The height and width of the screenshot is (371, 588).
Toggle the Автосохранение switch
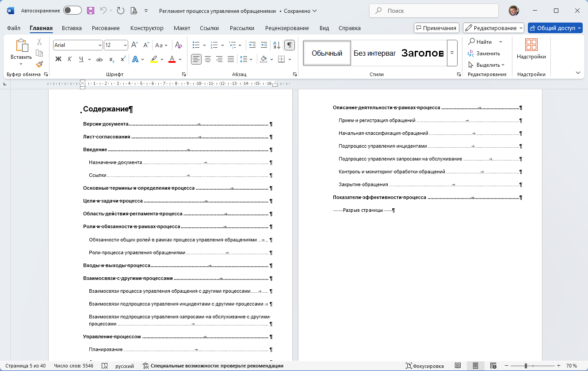73,11
